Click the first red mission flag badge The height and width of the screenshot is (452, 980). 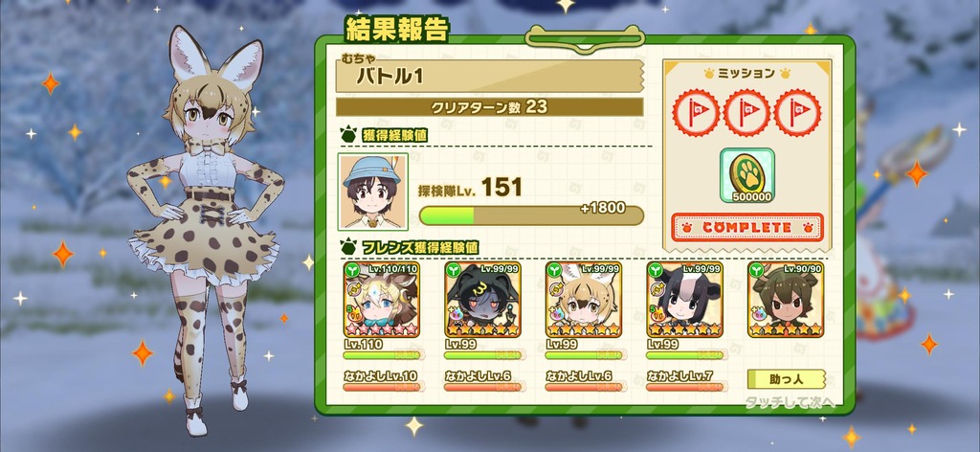[696, 113]
